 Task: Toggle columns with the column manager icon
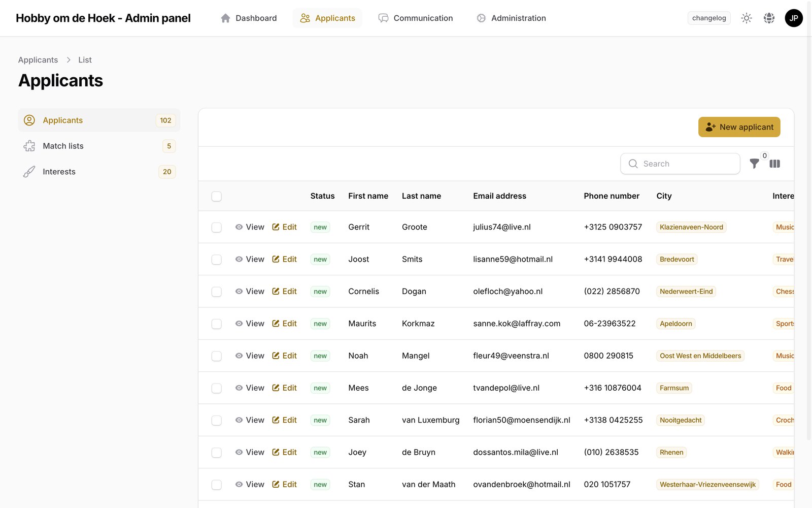(774, 164)
